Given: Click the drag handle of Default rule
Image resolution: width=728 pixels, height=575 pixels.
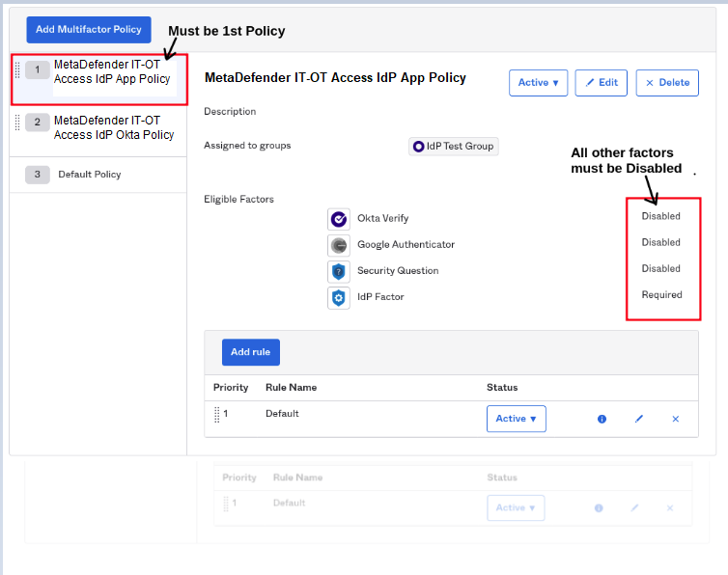Looking at the screenshot, I should [x=217, y=414].
